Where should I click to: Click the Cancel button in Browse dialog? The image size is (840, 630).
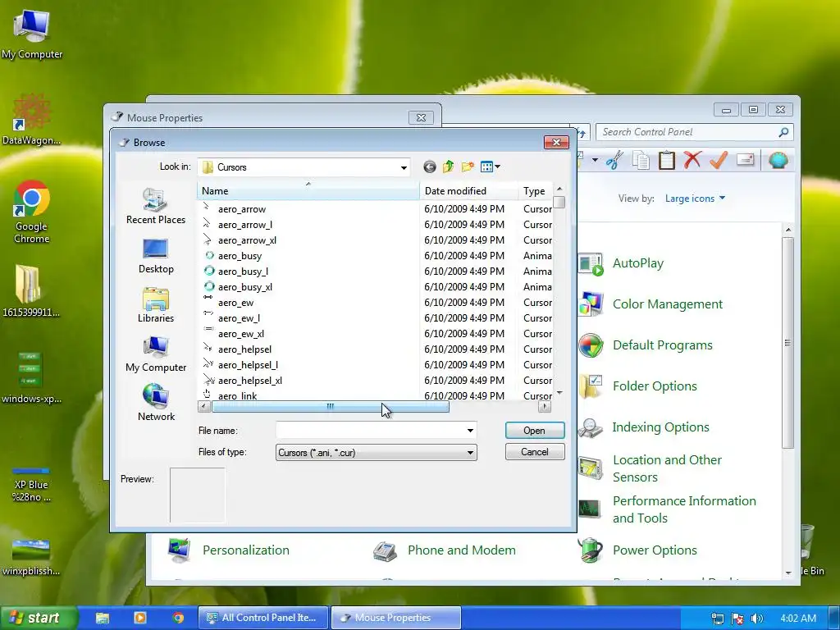pos(535,452)
